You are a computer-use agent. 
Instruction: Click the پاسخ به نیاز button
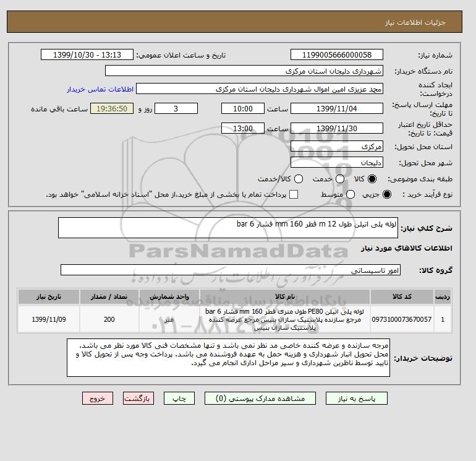(357, 399)
